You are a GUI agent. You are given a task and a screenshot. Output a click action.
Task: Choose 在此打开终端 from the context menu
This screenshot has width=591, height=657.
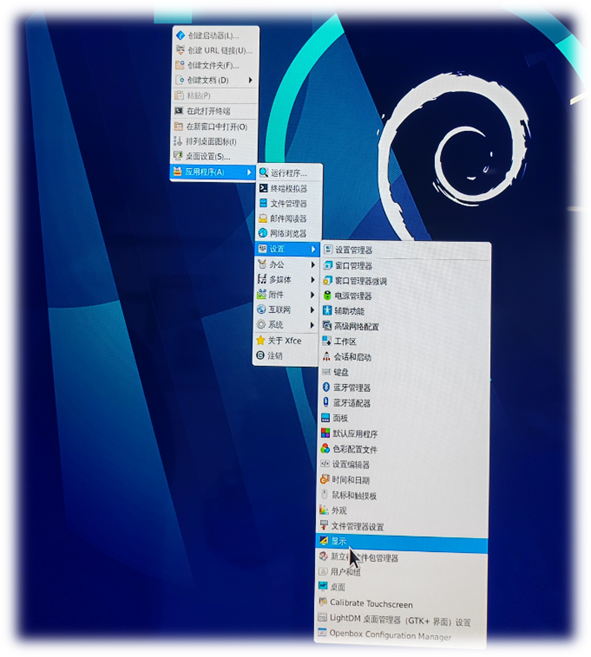[x=214, y=111]
